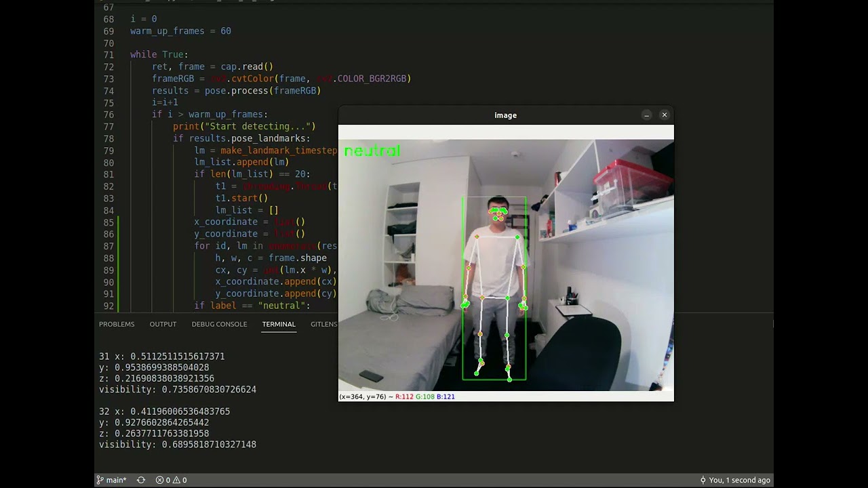Switch to the PROBLEMS panel tab
Screen dimensions: 868x488
[x=117, y=324]
